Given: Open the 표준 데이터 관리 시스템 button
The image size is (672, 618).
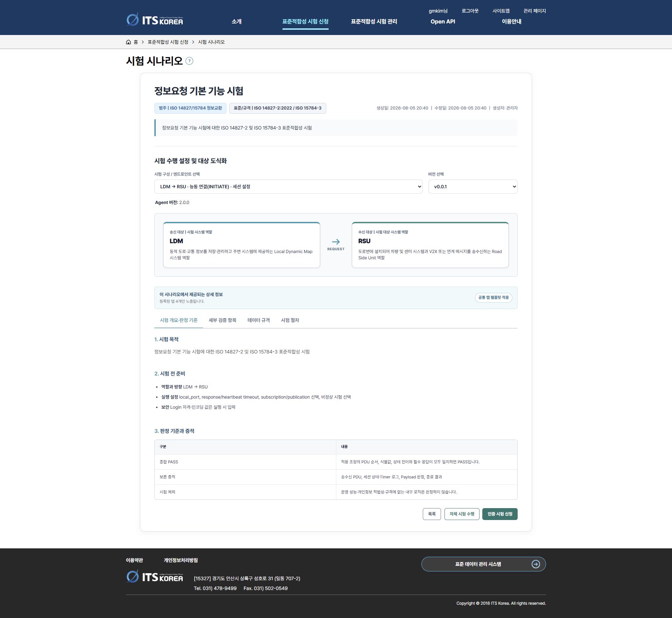Looking at the screenshot, I should [x=483, y=564].
